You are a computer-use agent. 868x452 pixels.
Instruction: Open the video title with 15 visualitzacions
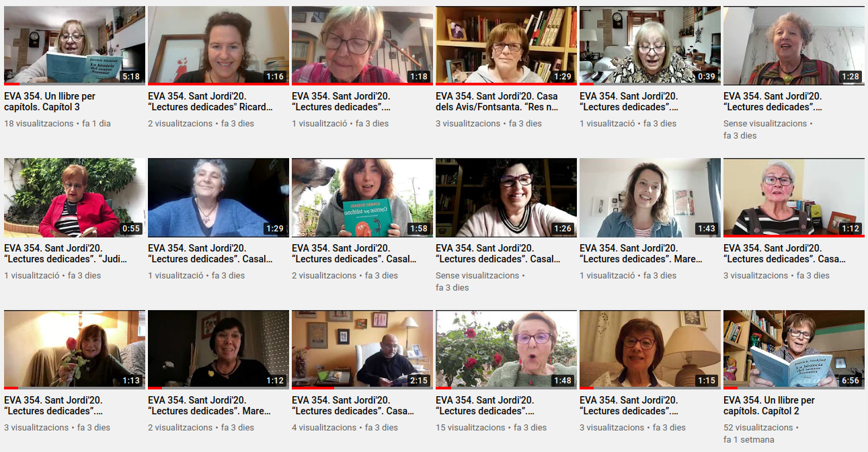(485, 406)
